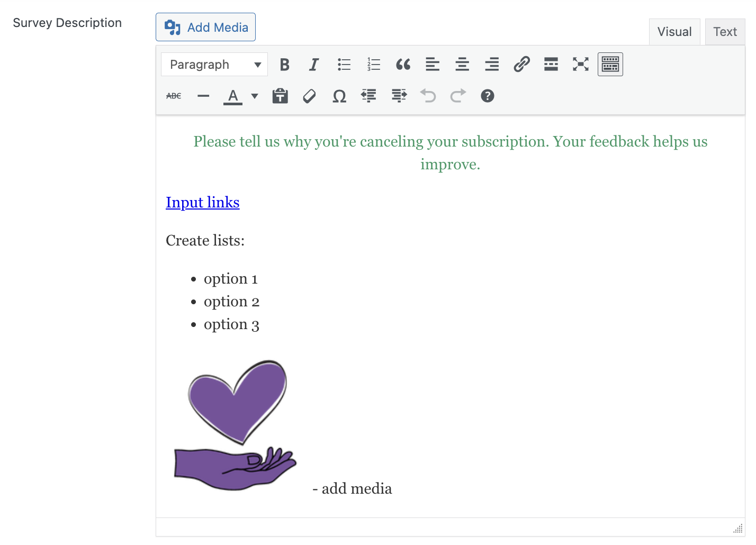
Task: Click the Add Media button
Action: tap(205, 27)
